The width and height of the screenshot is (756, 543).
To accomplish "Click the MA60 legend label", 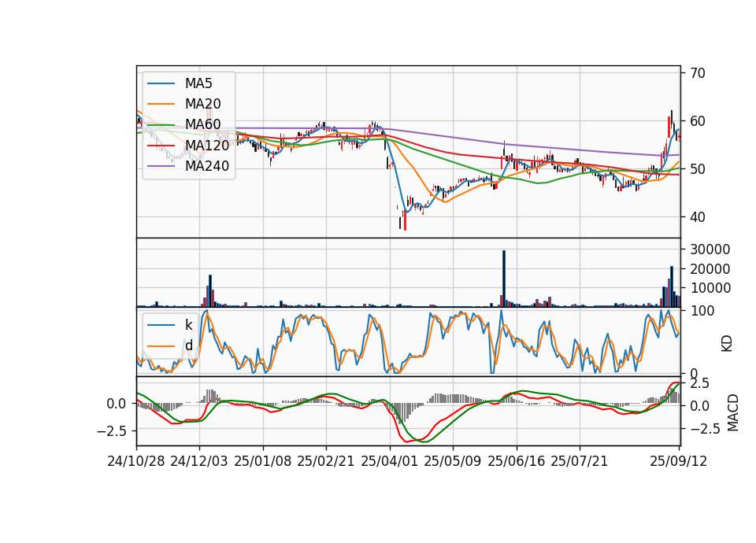I will pyautogui.click(x=202, y=124).
